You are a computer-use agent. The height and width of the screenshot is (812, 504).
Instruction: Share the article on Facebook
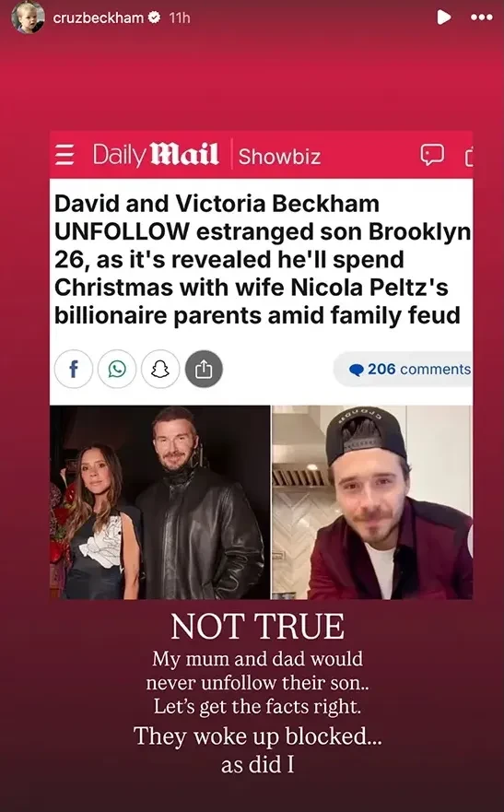(74, 370)
